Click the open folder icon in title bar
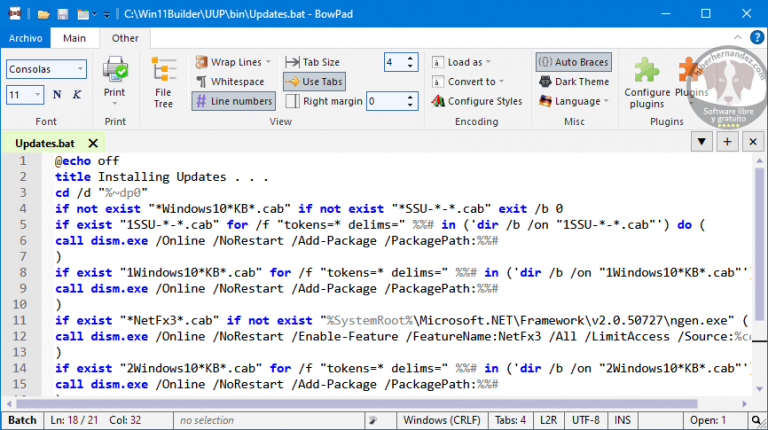The image size is (768, 430). click(44, 14)
